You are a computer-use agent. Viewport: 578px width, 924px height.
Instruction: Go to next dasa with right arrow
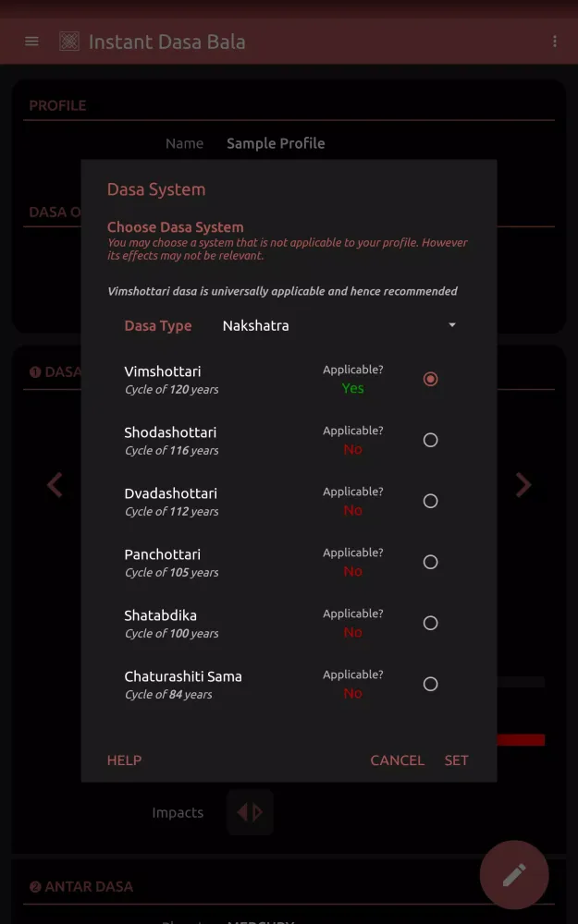[523, 484]
